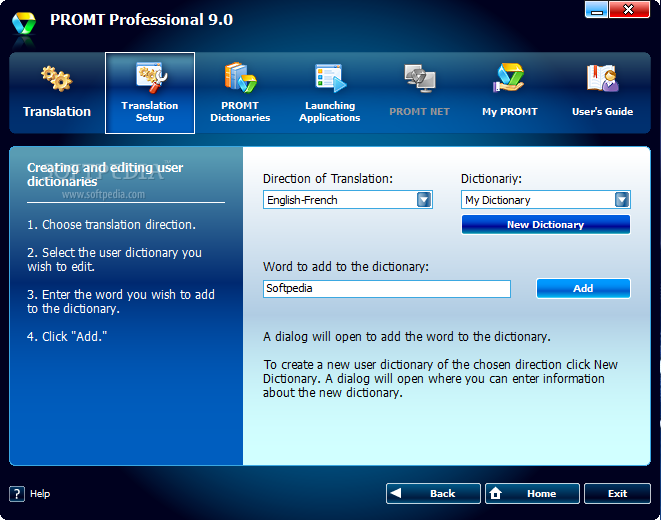Click the New Dictionary button
The image size is (661, 520).
click(546, 225)
